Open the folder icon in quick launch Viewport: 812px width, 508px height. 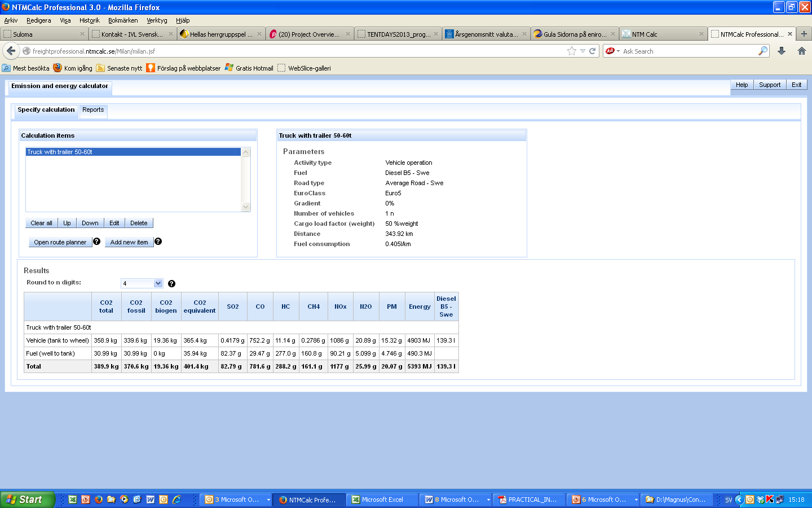click(111, 500)
